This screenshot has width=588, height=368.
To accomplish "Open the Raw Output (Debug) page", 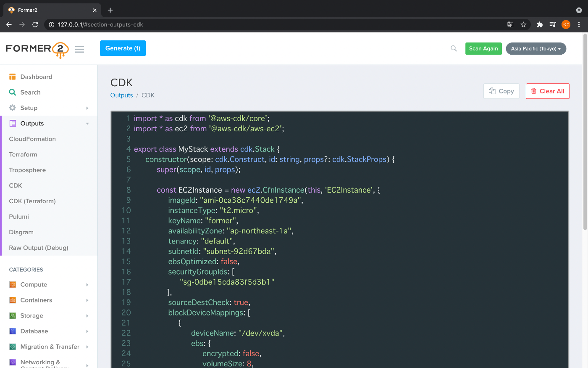I will [x=39, y=248].
